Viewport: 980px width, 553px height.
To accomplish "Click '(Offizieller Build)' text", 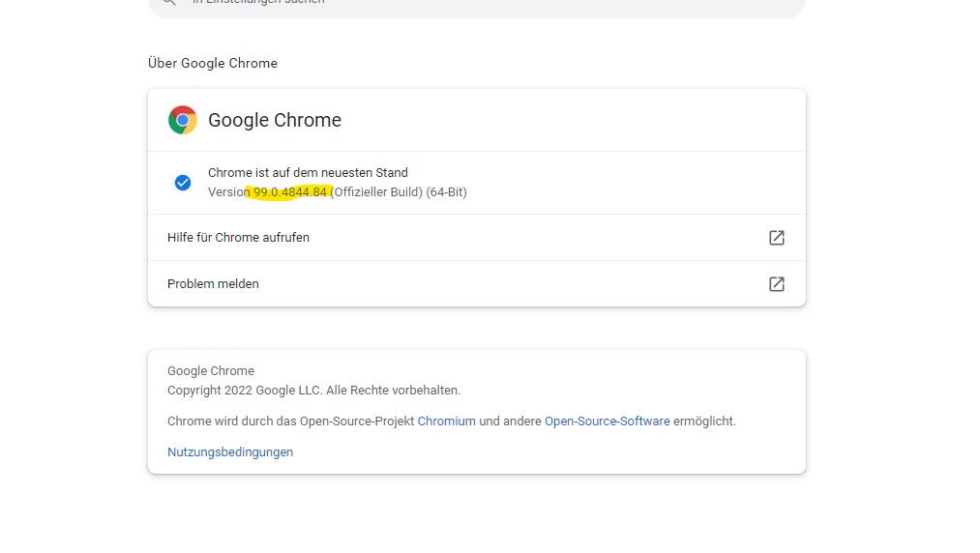I will point(376,191).
